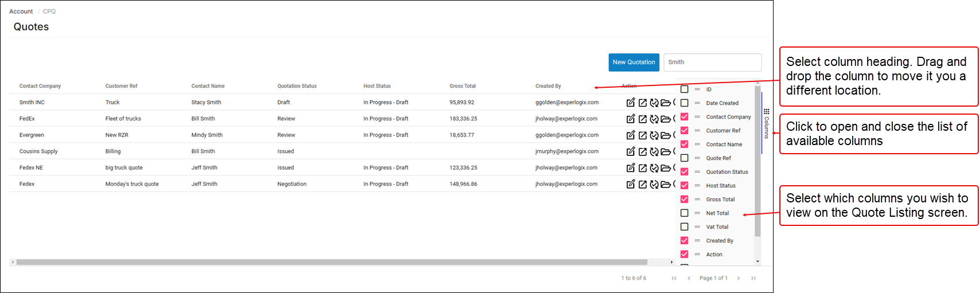
Task: Click the Gross Total column header
Action: coord(462,86)
